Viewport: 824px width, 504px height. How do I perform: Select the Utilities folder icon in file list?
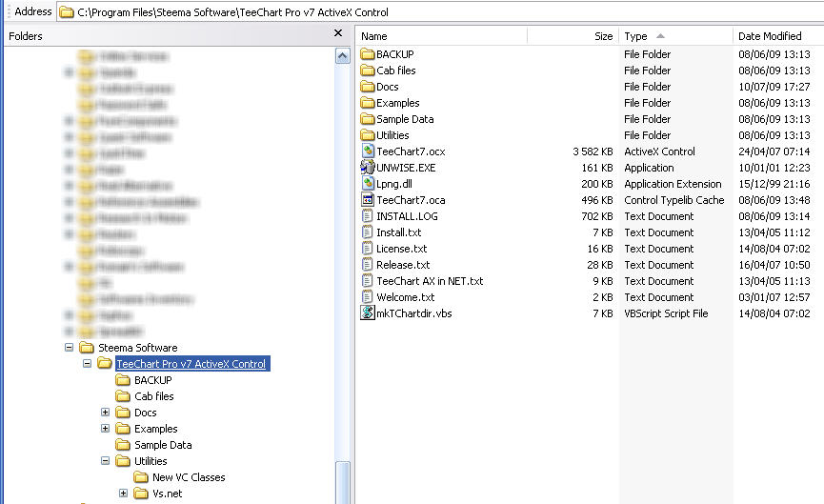(x=368, y=135)
